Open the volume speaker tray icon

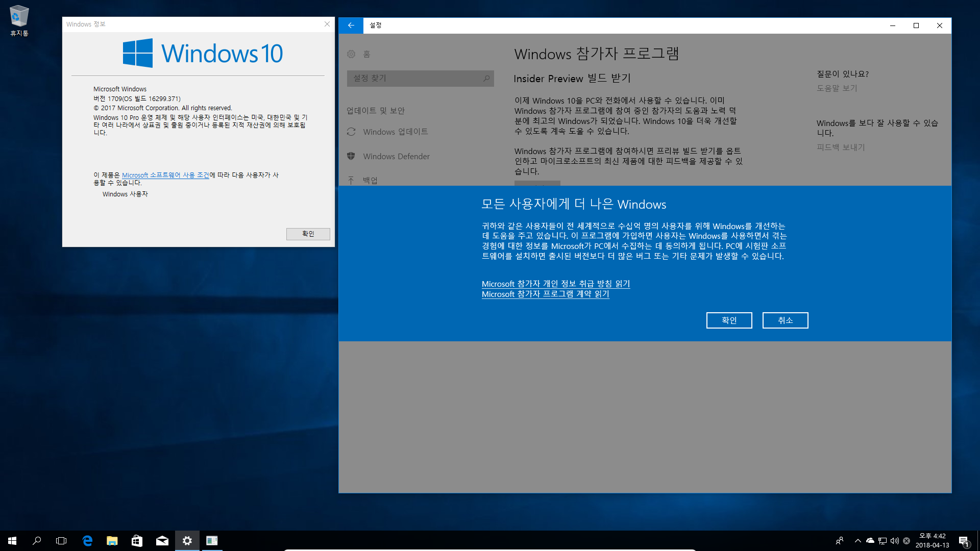(x=895, y=541)
